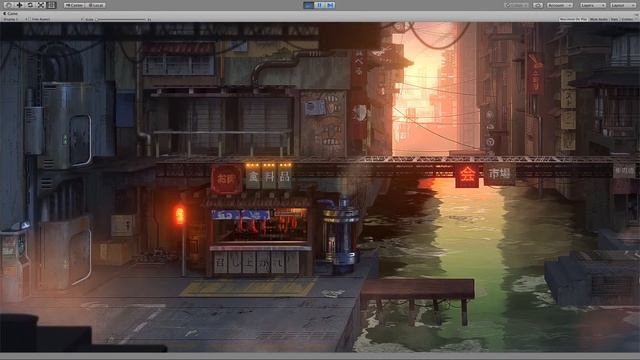Open the Game panel options menu

(636, 15)
